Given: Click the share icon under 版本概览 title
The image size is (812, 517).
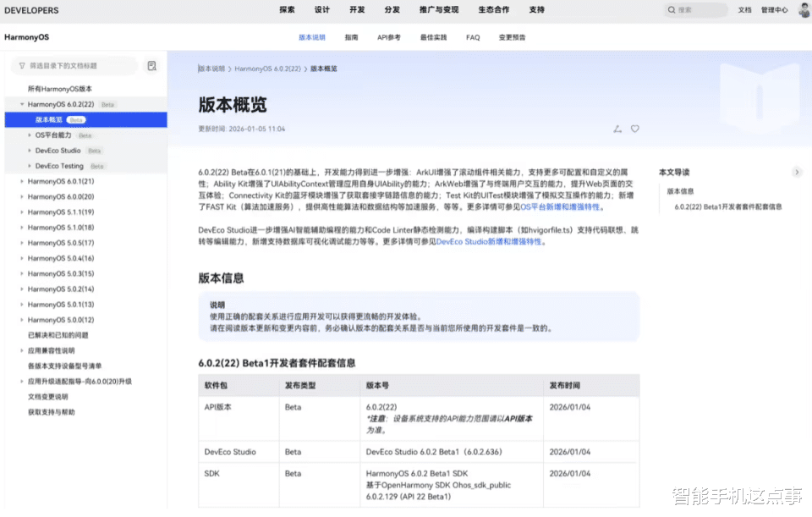Looking at the screenshot, I should tap(617, 129).
